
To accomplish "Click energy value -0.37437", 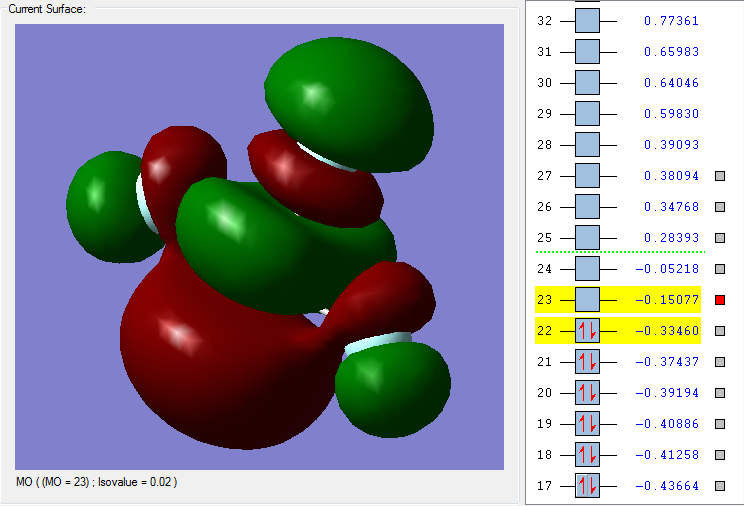I will click(667, 362).
